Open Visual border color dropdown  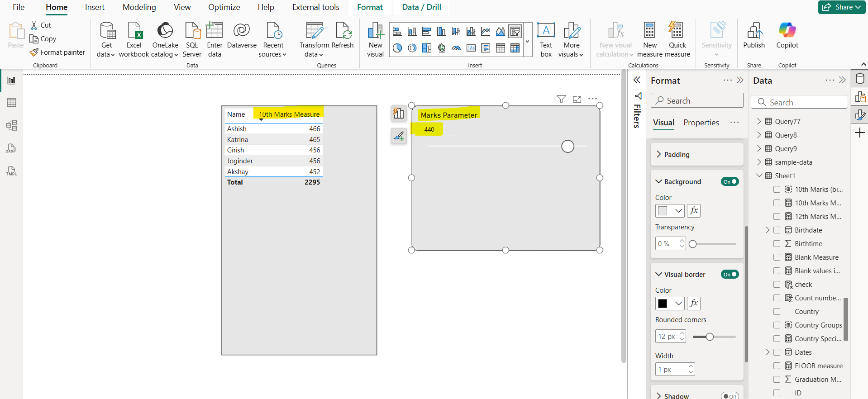(x=678, y=304)
